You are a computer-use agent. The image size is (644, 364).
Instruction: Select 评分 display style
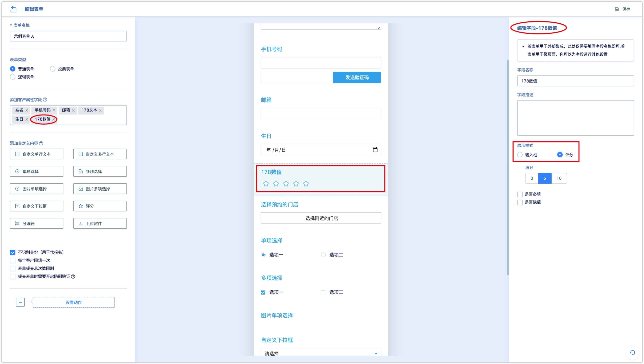(x=560, y=155)
